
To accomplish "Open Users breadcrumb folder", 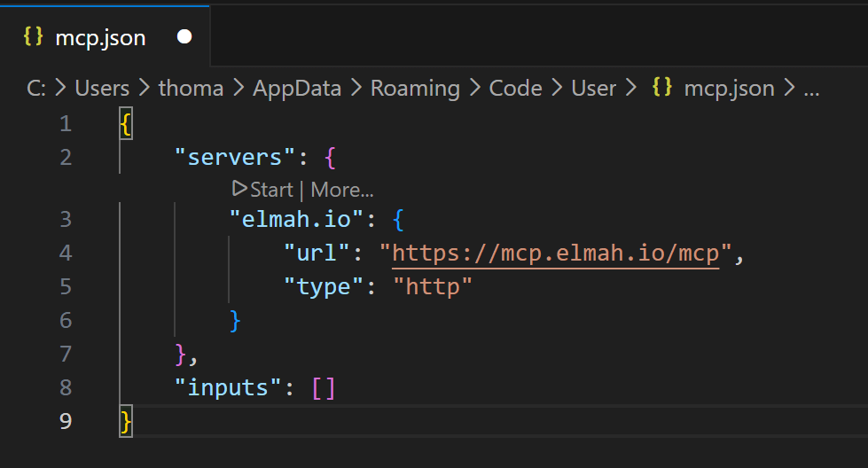I will (102, 89).
